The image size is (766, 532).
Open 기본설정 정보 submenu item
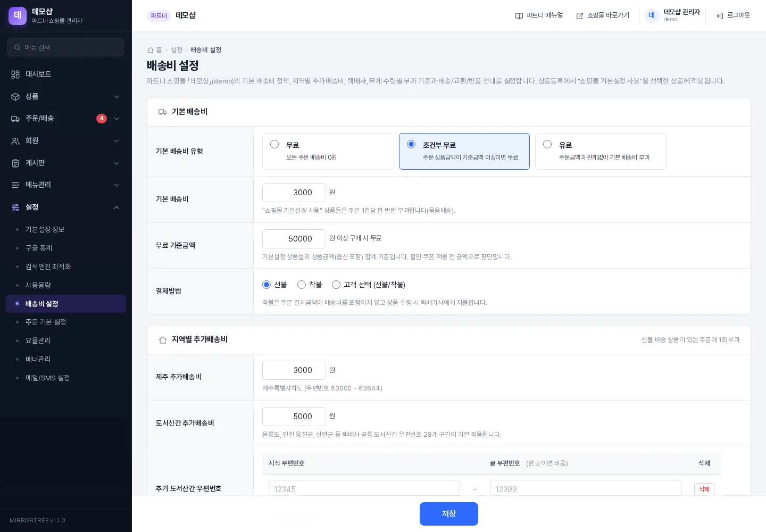pyautogui.click(x=66, y=229)
